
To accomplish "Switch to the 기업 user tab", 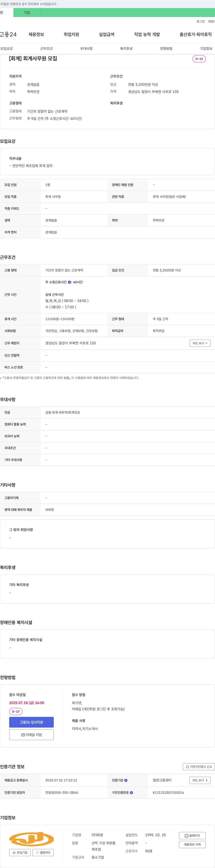I will pos(27,13).
